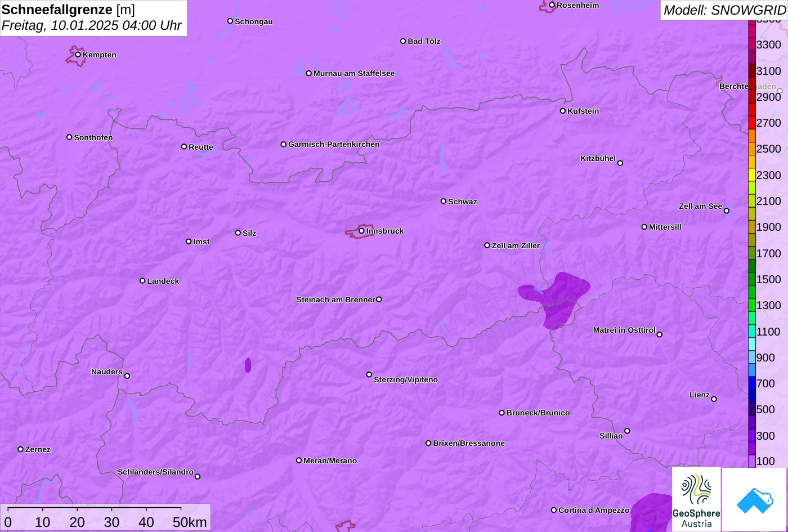Select the Matrei in Osttirol marker
The width and height of the screenshot is (788, 532).
coord(660,334)
